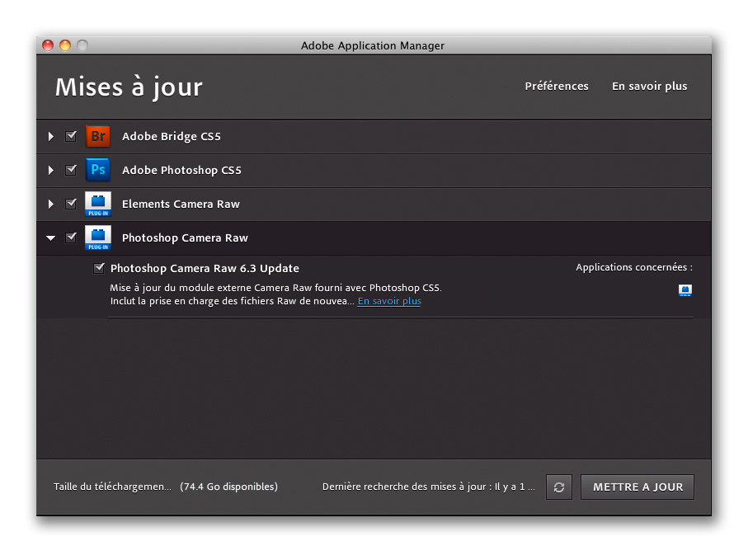
Task: Select the Elements Camera Raw label
Action: pos(181,205)
